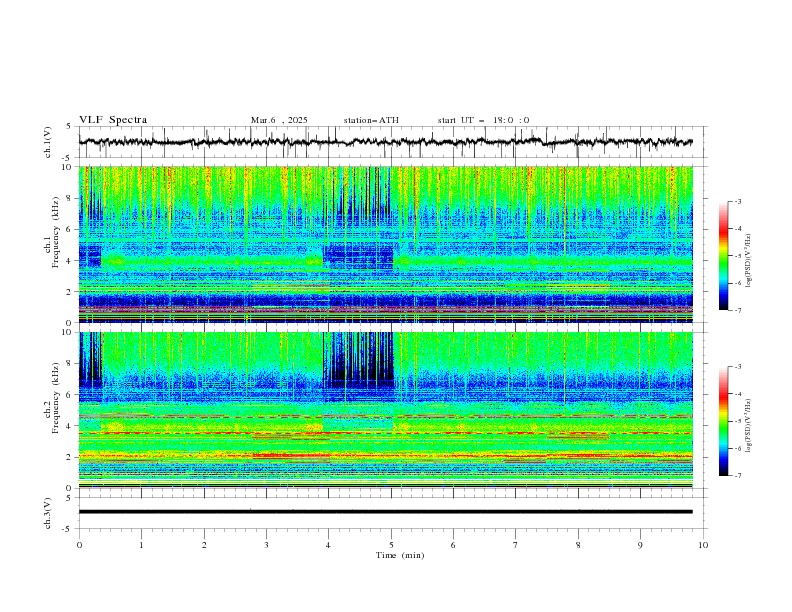Click the "-3" tick on ch.2 colorbar
Viewport: 792px width, 612px height.
(738, 367)
